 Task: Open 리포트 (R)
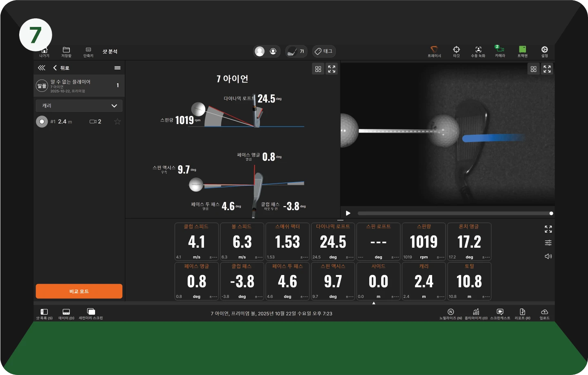point(522,314)
